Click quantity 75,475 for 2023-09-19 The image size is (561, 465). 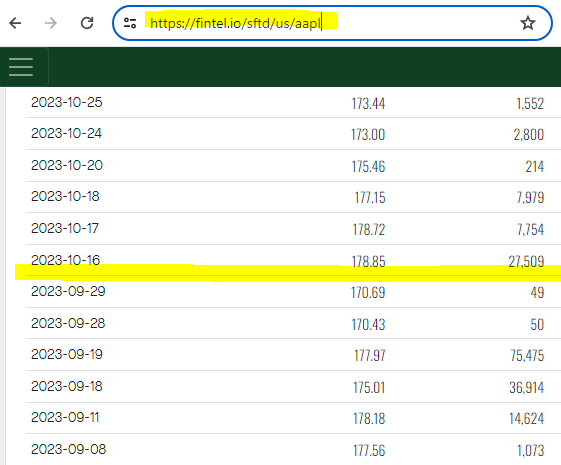[x=527, y=356]
